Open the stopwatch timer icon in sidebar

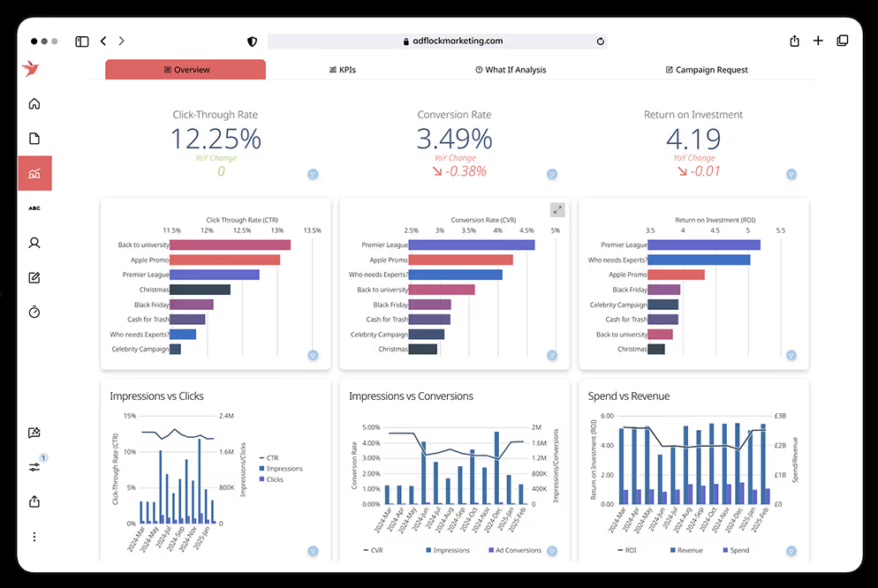coord(34,312)
